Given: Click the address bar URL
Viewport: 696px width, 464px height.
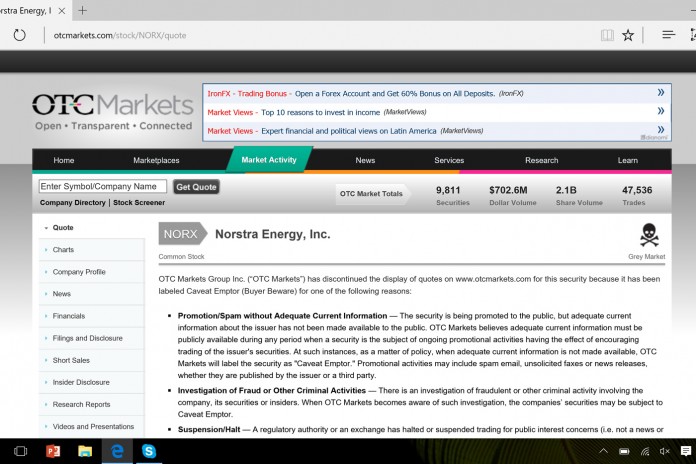Looking at the screenshot, I should click(x=120, y=36).
